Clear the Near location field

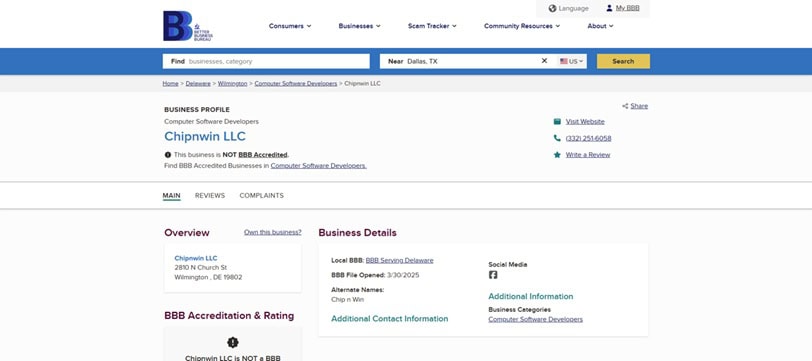pyautogui.click(x=544, y=61)
